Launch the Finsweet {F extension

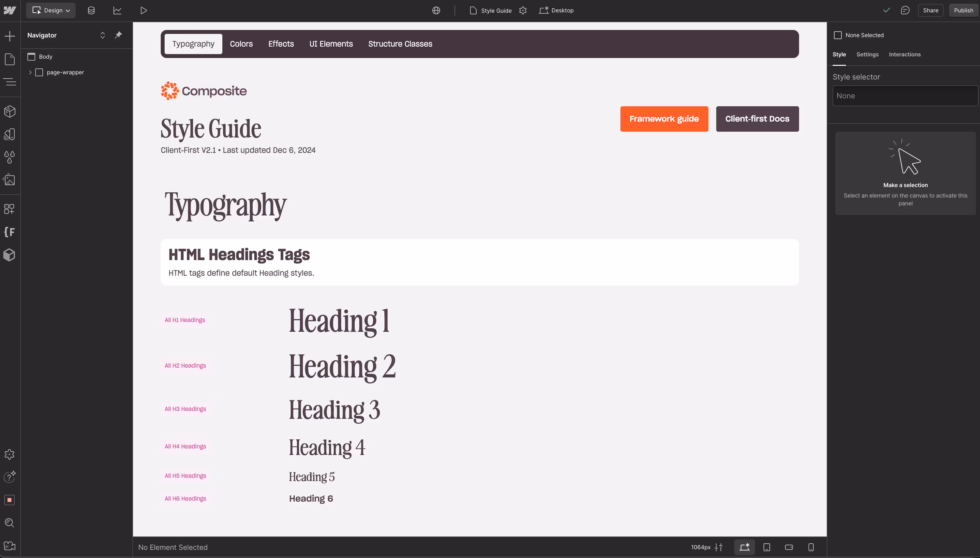tap(9, 232)
